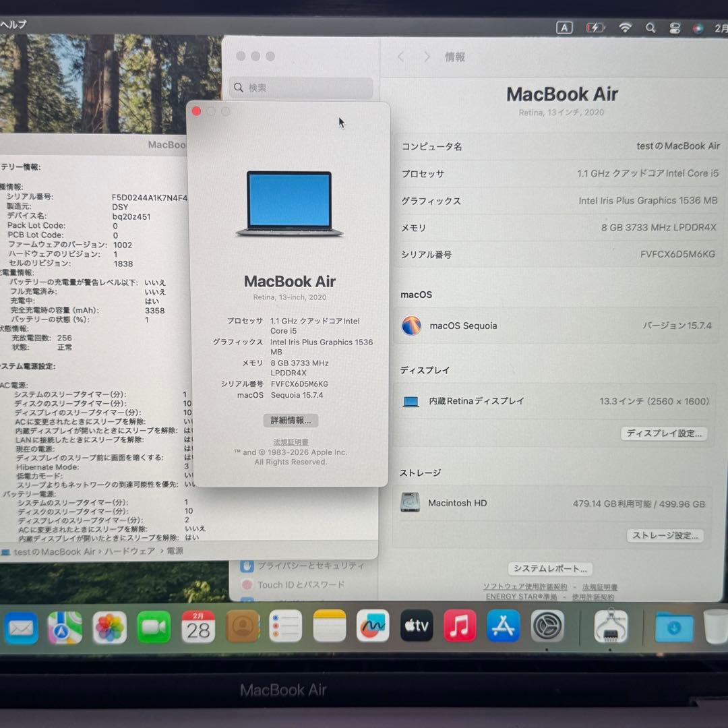Image resolution: width=728 pixels, height=728 pixels.
Task: Click the input source A icon in menu bar
Action: coord(564,28)
